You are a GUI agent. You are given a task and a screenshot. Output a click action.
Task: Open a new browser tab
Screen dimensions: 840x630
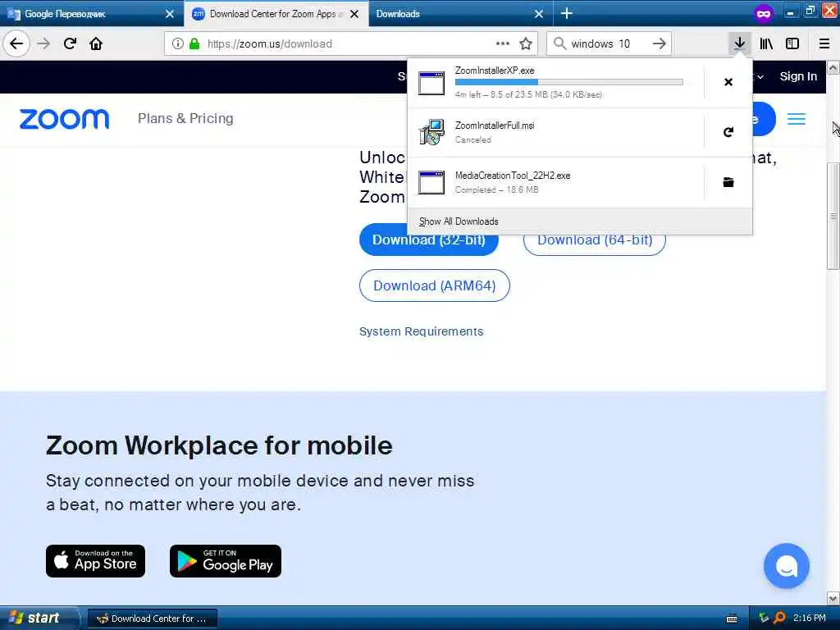tap(566, 13)
